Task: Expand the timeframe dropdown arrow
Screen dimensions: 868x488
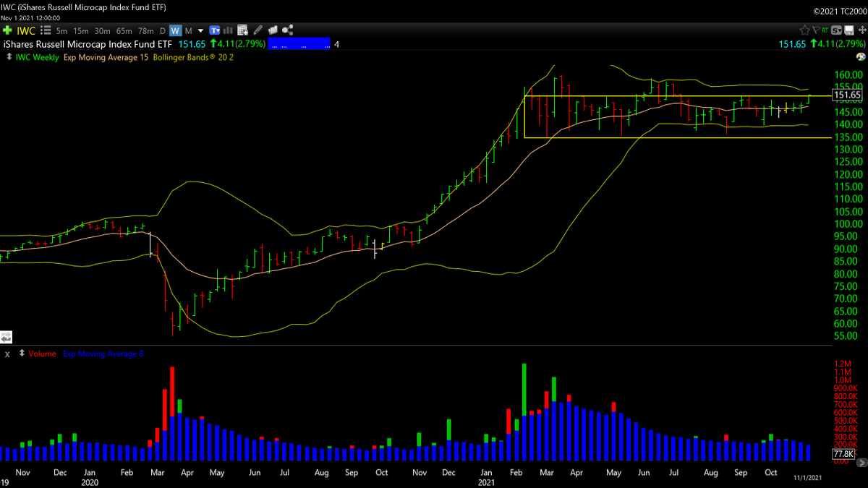Action: pyautogui.click(x=200, y=31)
